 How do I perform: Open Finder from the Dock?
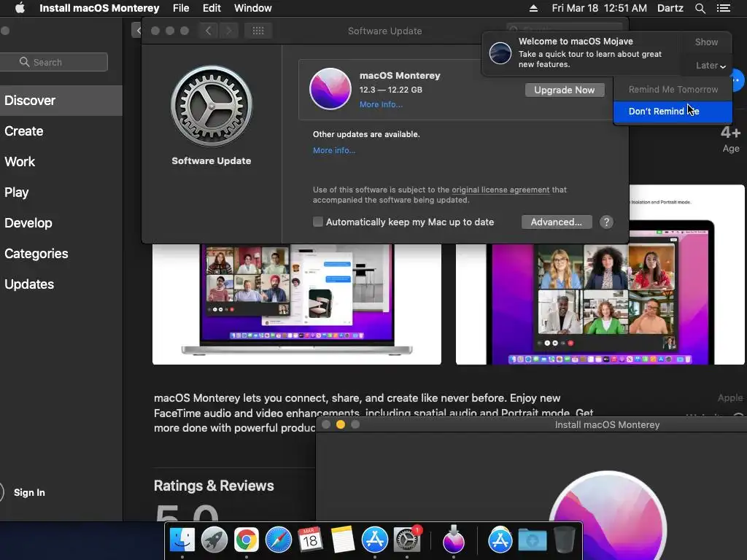[x=182, y=540]
